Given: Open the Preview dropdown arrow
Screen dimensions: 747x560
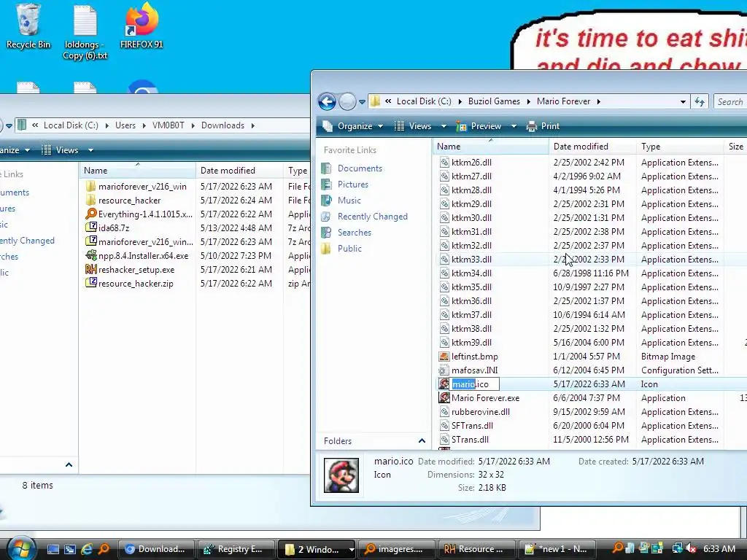Looking at the screenshot, I should (x=514, y=126).
